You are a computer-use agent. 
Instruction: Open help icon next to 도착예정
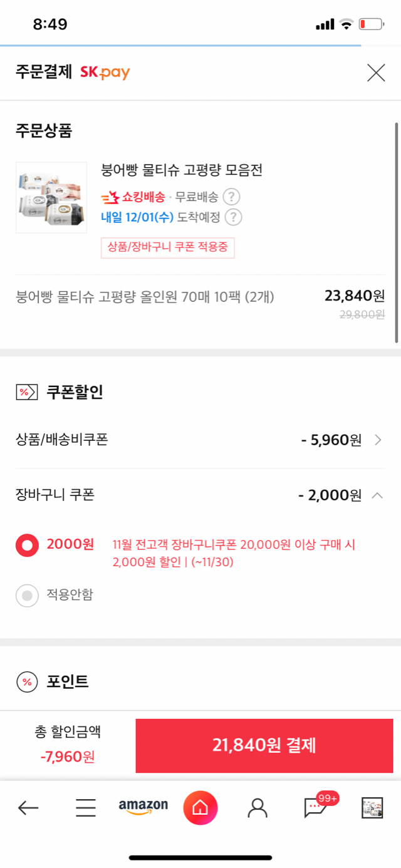(234, 217)
